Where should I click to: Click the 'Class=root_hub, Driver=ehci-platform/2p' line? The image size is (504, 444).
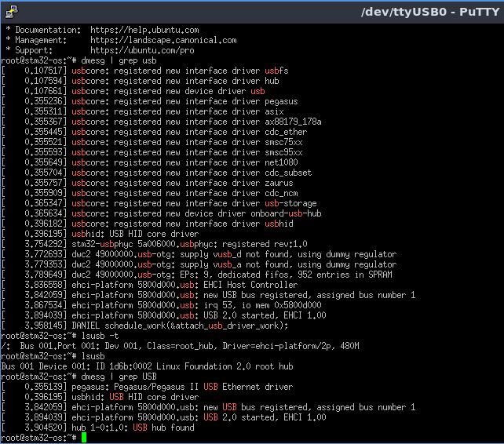pyautogui.click(x=181, y=346)
